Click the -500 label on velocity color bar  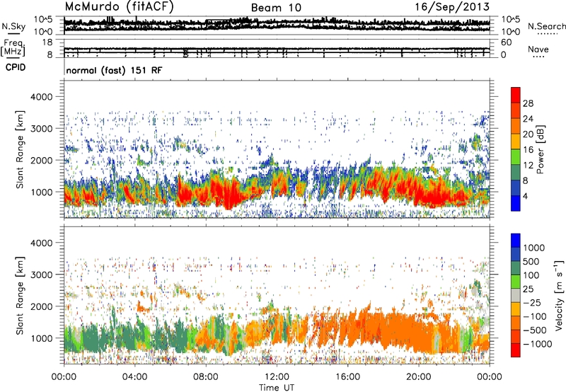tap(535, 330)
